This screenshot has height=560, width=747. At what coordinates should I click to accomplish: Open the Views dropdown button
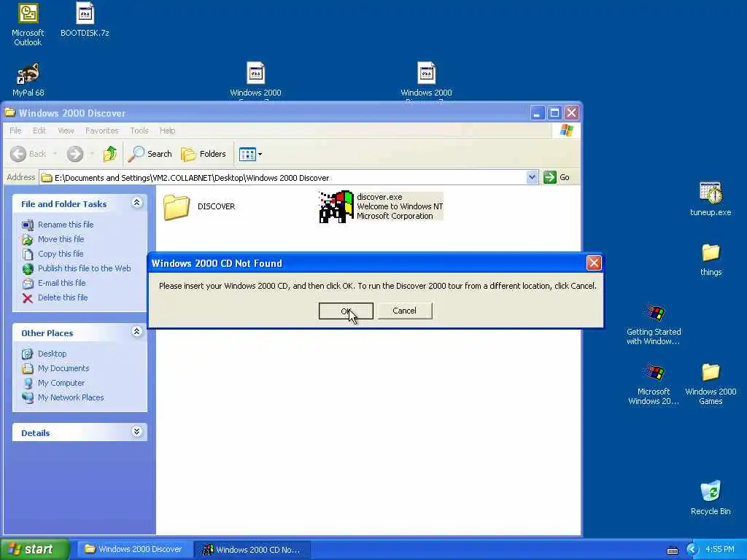click(251, 154)
